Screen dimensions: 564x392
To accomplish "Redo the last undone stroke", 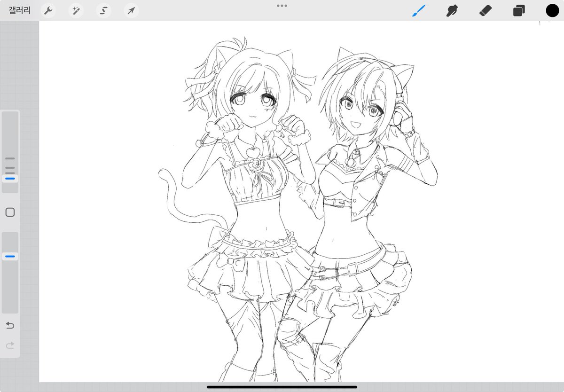I will pyautogui.click(x=10, y=345).
